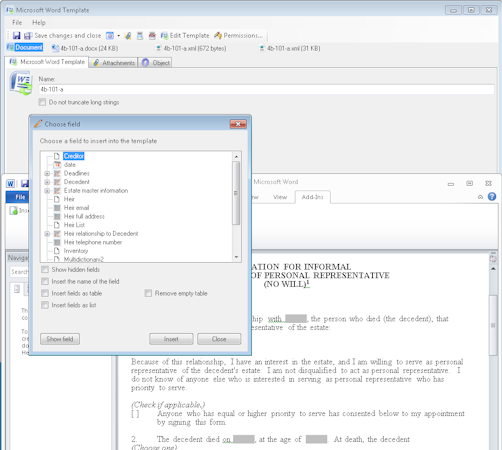Check Insert the name of the field
Screen dimensions: 502x450
point(45,281)
